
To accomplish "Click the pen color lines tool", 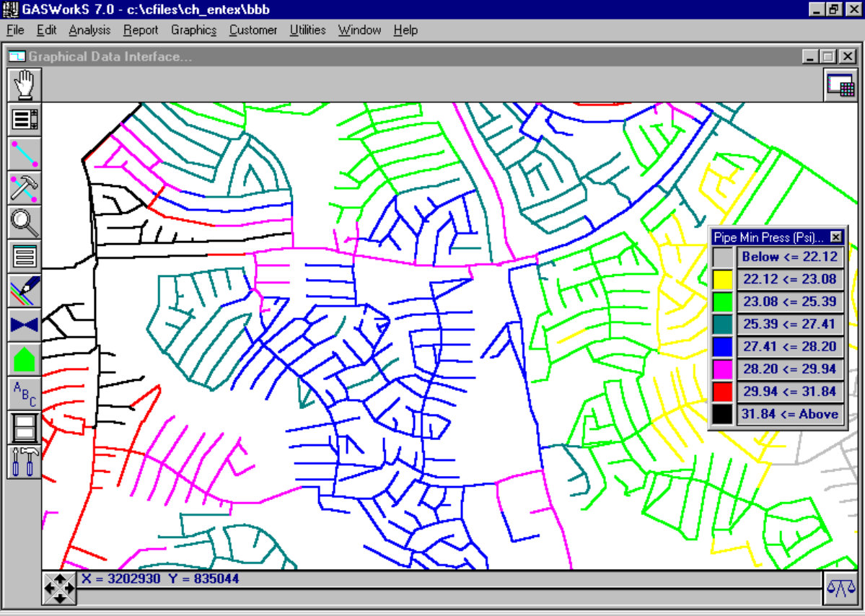I will [x=25, y=291].
